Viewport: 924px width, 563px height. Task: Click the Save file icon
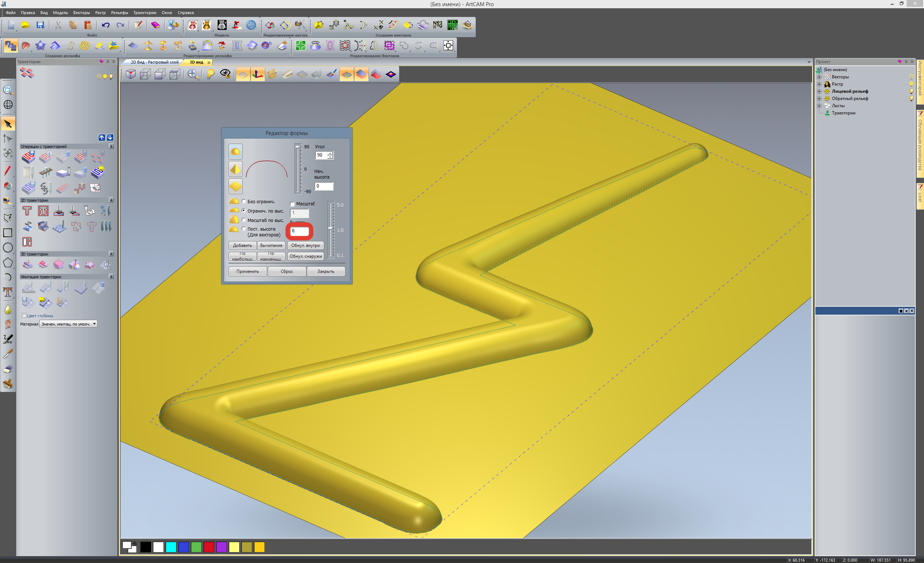coord(40,25)
